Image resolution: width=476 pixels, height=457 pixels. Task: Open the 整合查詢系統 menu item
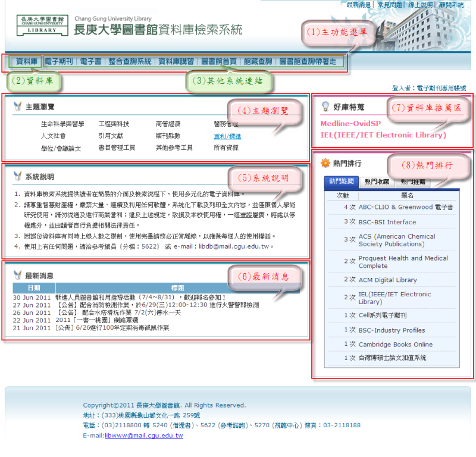click(130, 62)
